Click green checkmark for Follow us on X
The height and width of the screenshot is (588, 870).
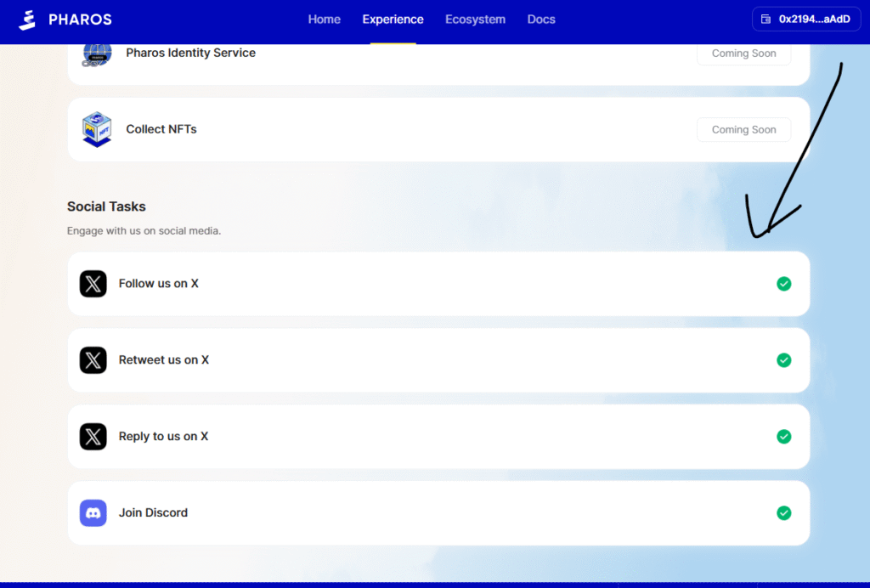tap(784, 284)
